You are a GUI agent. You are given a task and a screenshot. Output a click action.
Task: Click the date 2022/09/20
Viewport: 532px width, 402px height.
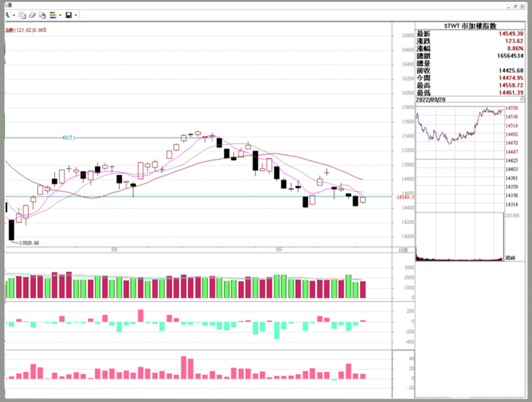(x=430, y=100)
